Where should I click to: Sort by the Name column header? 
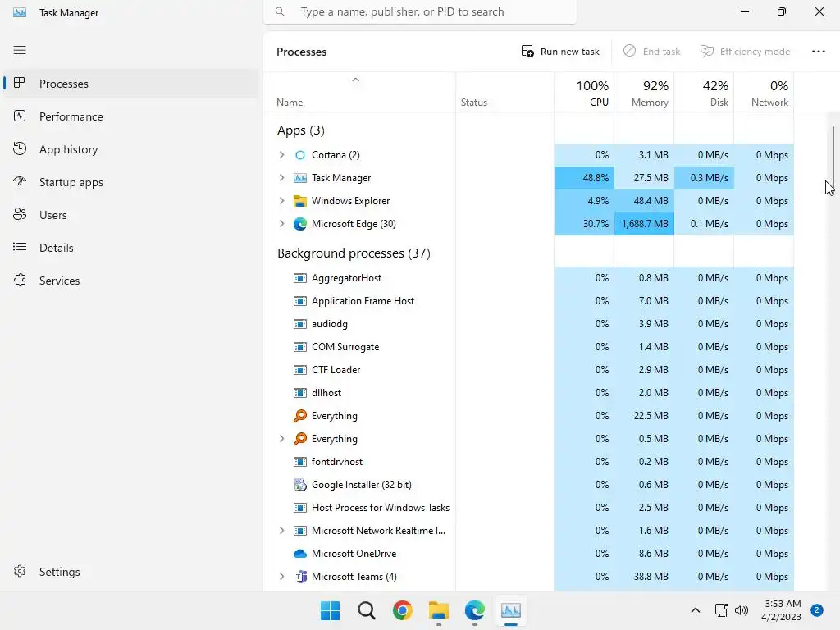pyautogui.click(x=359, y=93)
